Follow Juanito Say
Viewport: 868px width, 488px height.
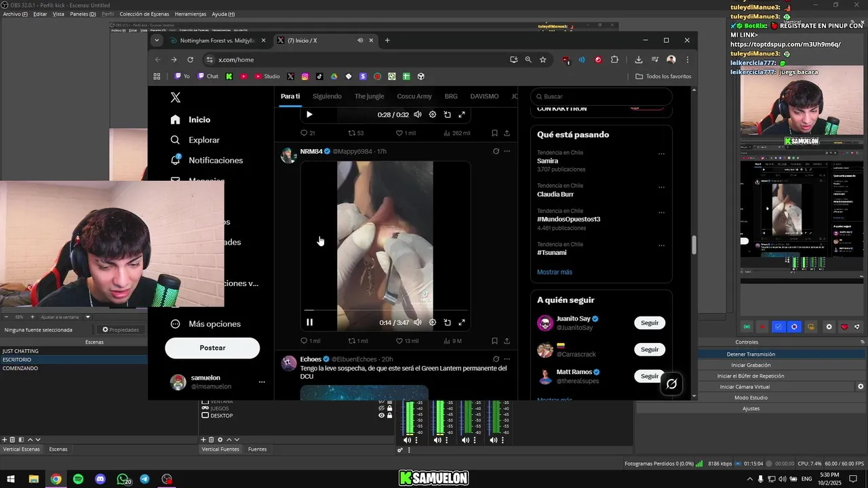click(x=650, y=323)
